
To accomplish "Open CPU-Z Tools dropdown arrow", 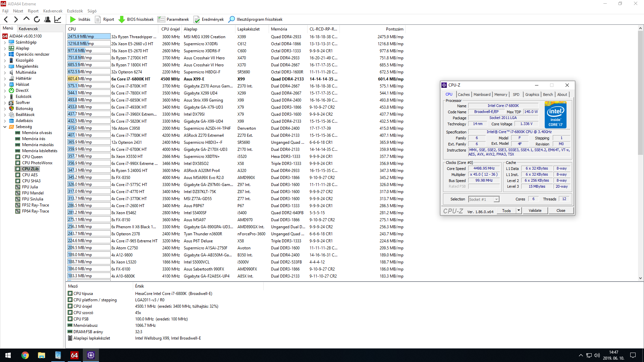I will pyautogui.click(x=519, y=210).
